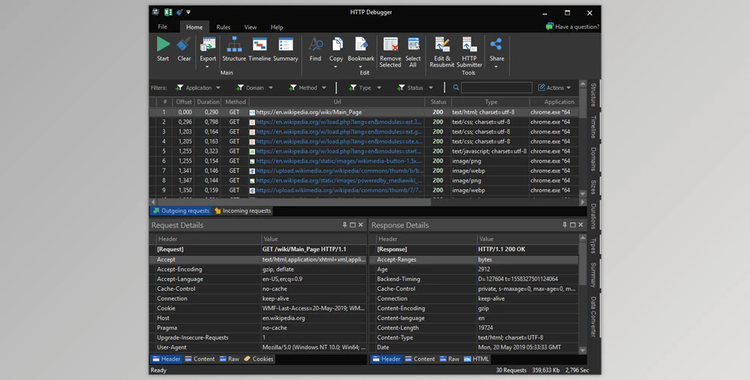750x380 pixels.
Task: Open the Timeline view from the ribbon
Action: click(x=260, y=49)
